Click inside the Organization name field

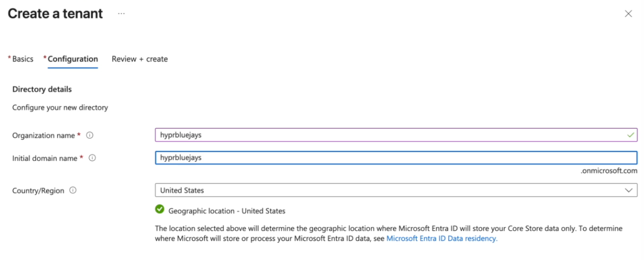click(389, 135)
